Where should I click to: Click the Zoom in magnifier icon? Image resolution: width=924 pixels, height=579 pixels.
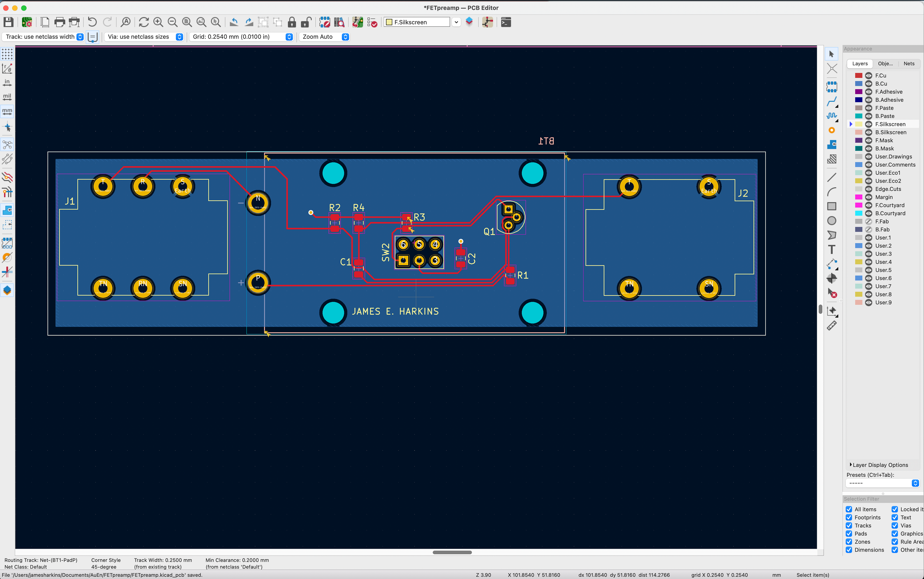tap(158, 22)
